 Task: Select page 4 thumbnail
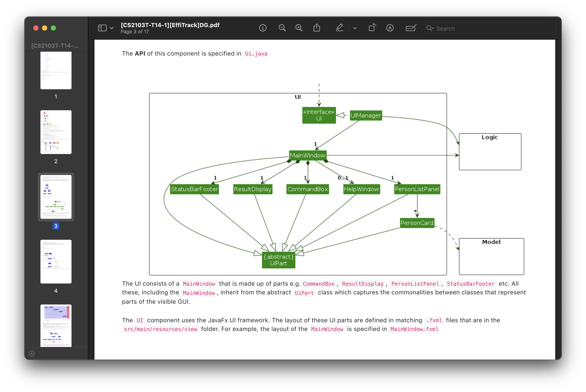56,261
